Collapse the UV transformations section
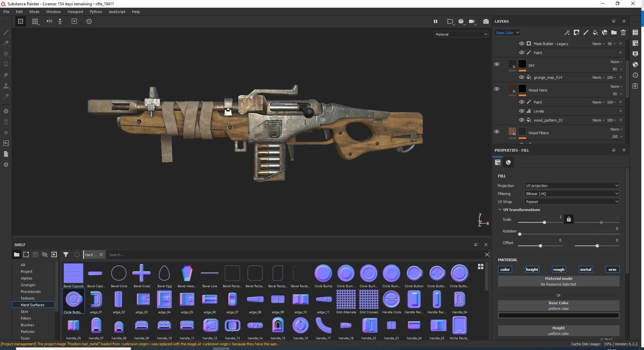 click(x=500, y=210)
